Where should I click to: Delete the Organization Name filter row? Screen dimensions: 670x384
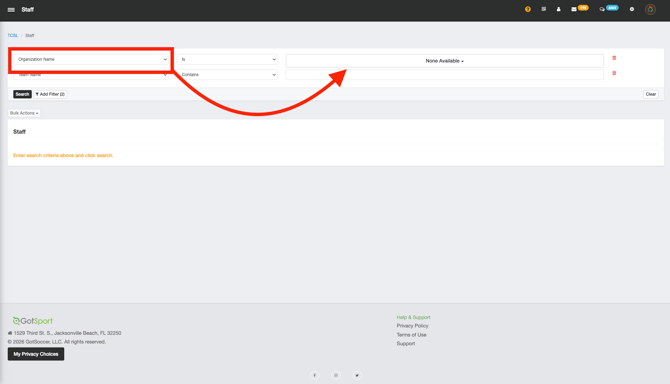point(614,58)
